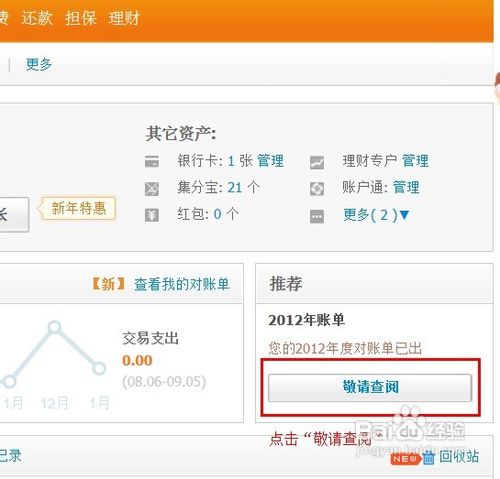Image resolution: width=500 pixels, height=479 pixels.
Task: Open 查看我的对账单 link
Action: tap(182, 284)
